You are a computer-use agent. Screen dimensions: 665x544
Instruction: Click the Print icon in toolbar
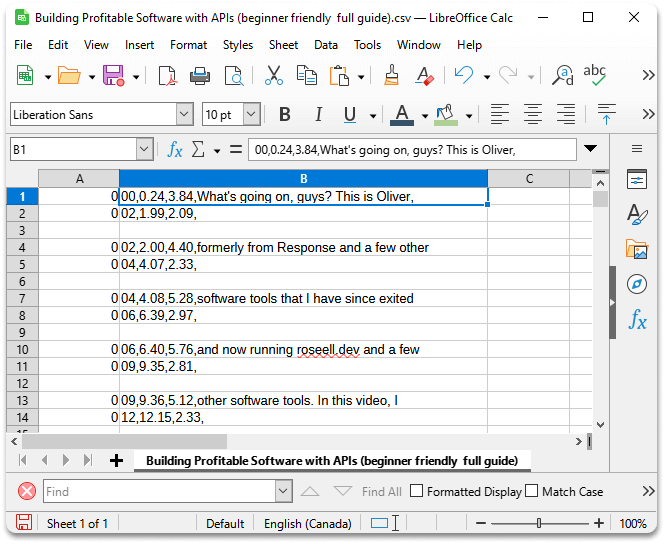tap(200, 76)
